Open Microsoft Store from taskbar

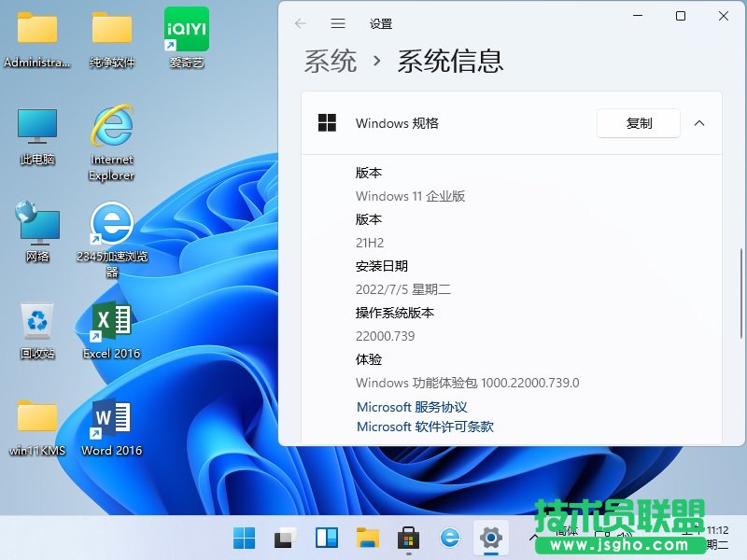[x=408, y=538]
